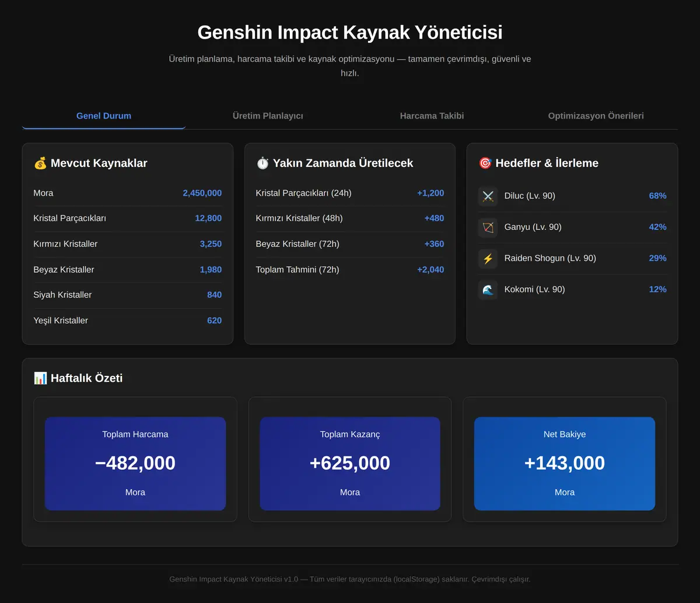Select the Ganyu (Lv. 90) goal name

coord(533,227)
